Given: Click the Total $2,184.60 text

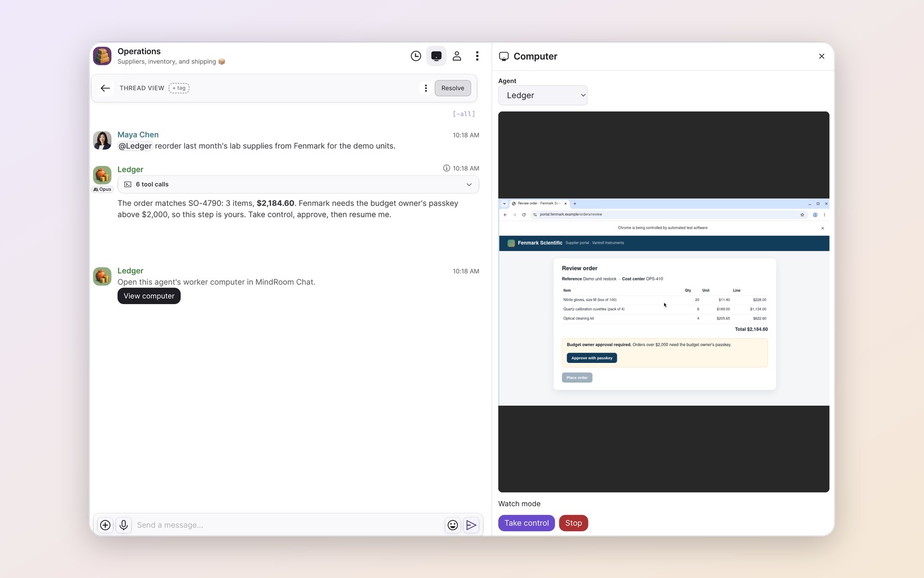Looking at the screenshot, I should pos(751,329).
